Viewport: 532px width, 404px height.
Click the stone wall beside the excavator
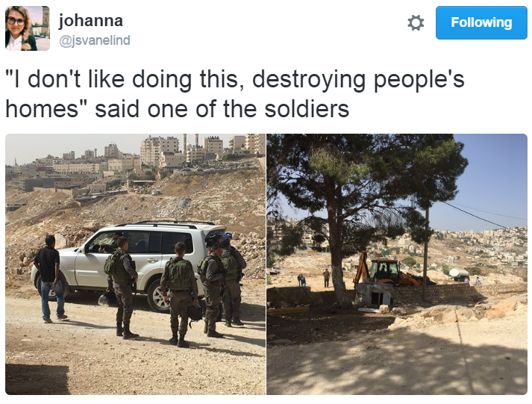(x=438, y=293)
